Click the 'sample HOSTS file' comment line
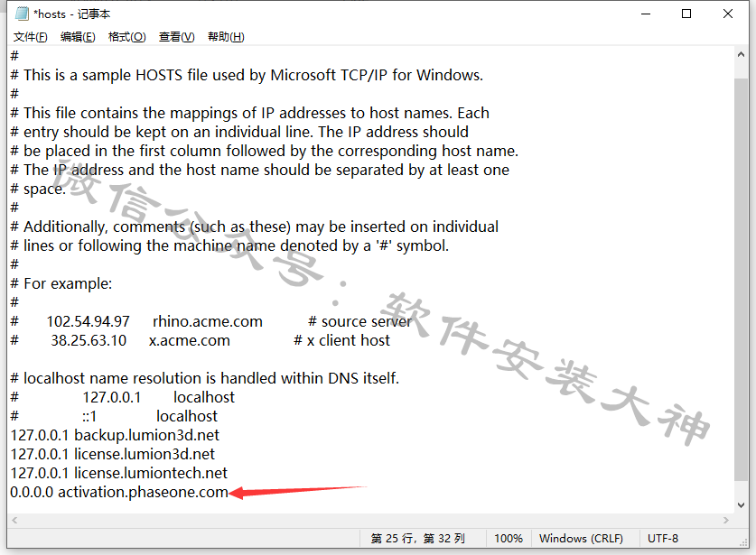 pos(247,75)
